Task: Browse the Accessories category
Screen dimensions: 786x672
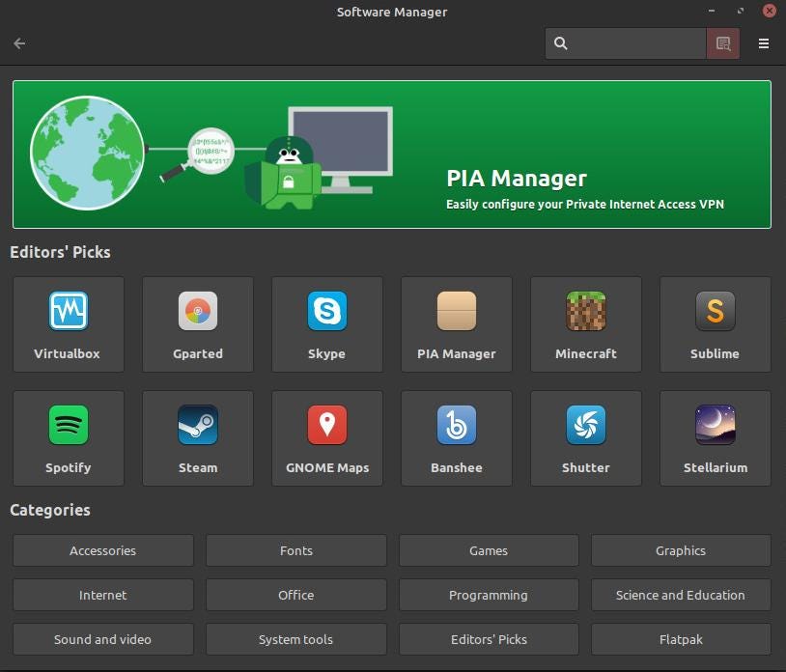Action: click(103, 550)
